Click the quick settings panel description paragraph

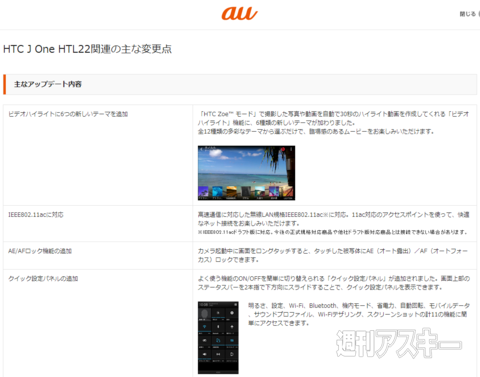334,283
